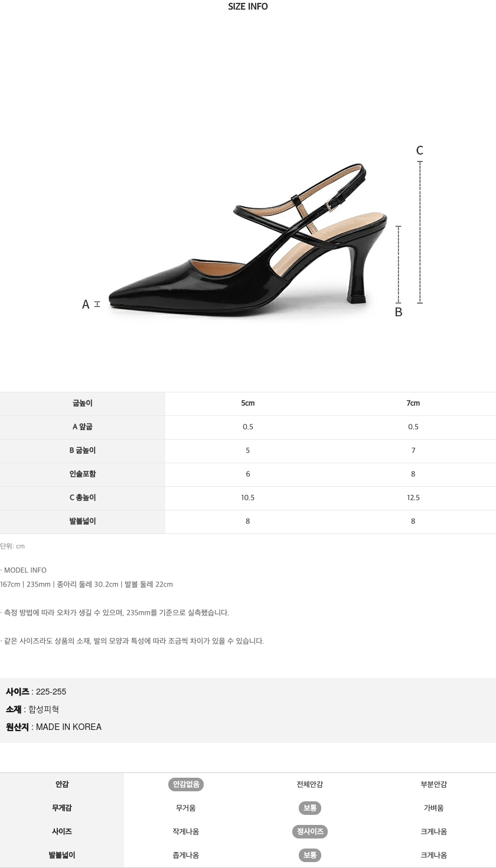The height and width of the screenshot is (868, 496).
Task: Click the MADE IN KOREA origin text
Action: click(68, 727)
